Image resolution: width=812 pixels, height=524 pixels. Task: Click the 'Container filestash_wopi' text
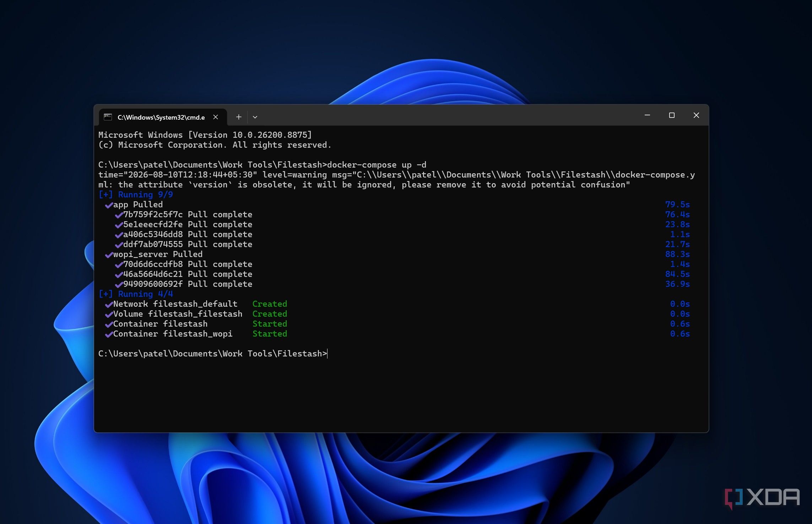point(173,334)
